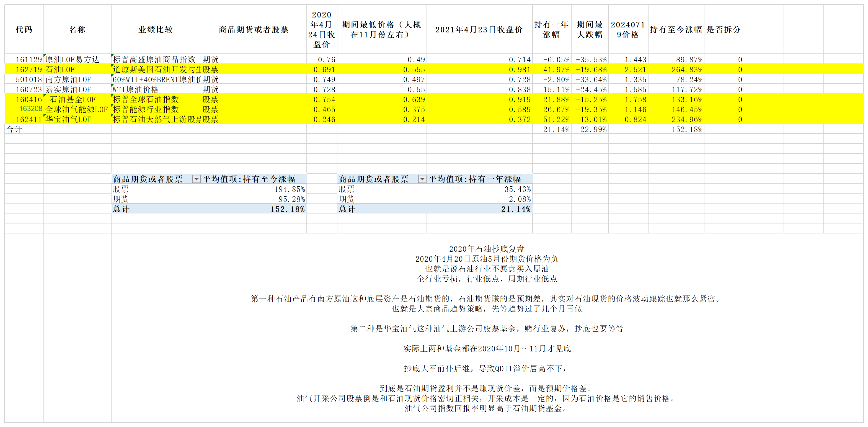Click the 2020年石油抄底复盘 title text
This screenshot has height=427, width=868.
click(487, 249)
